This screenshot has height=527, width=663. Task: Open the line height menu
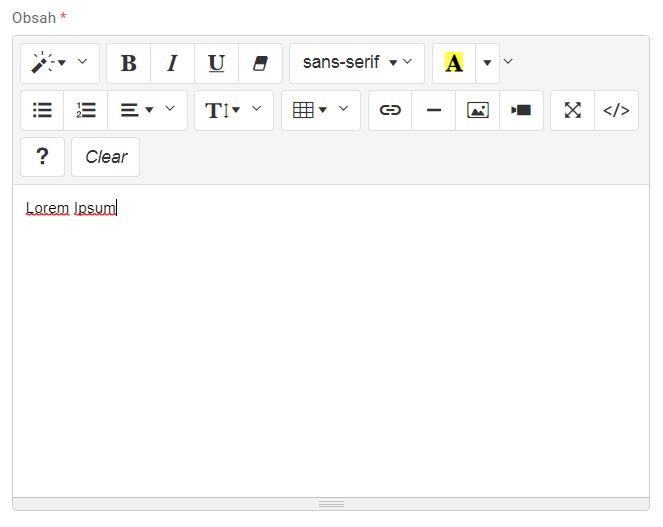point(233,110)
